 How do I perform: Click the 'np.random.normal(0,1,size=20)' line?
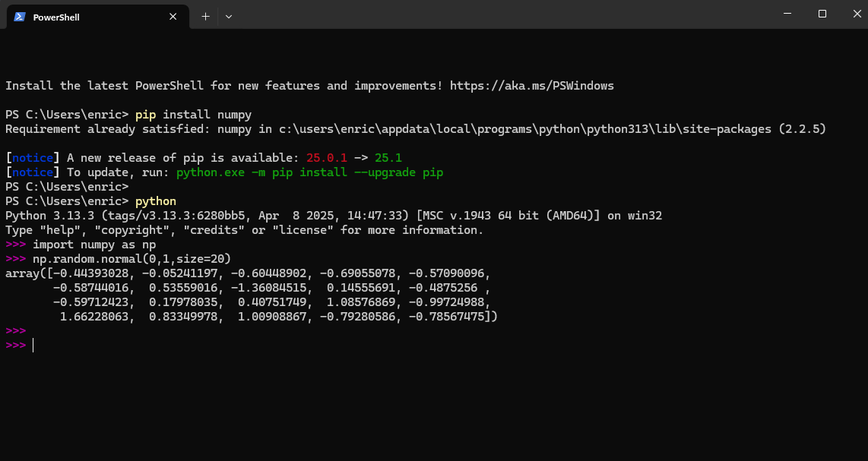(131, 258)
